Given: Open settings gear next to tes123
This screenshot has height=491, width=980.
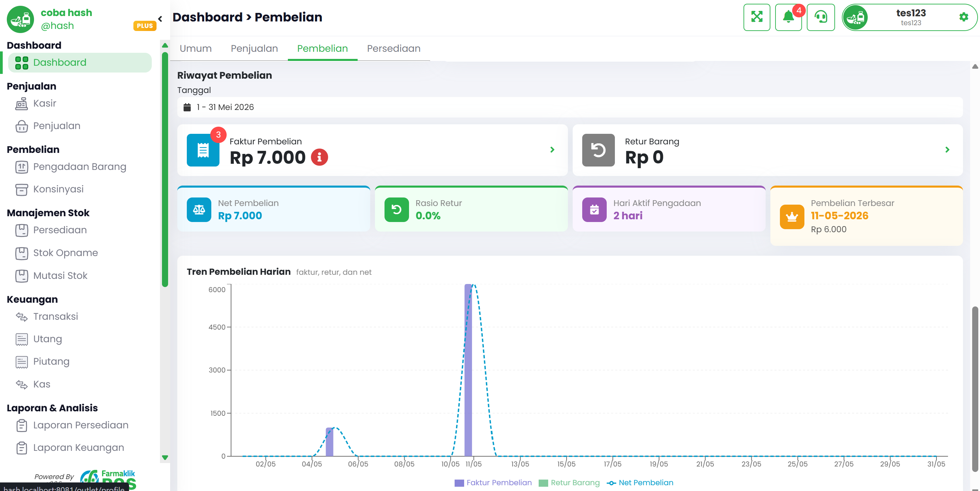Looking at the screenshot, I should 964,17.
